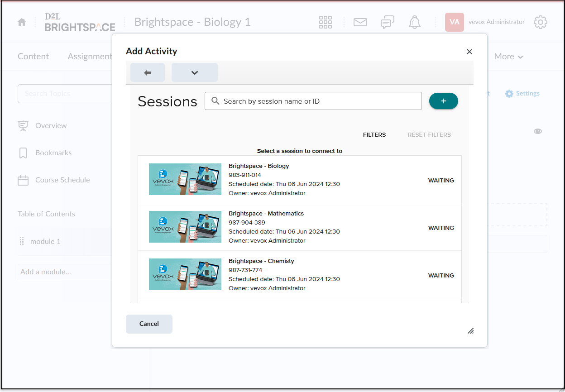
Task: Open the dropdown chevron in Add Activity dialog
Action: pos(194,72)
